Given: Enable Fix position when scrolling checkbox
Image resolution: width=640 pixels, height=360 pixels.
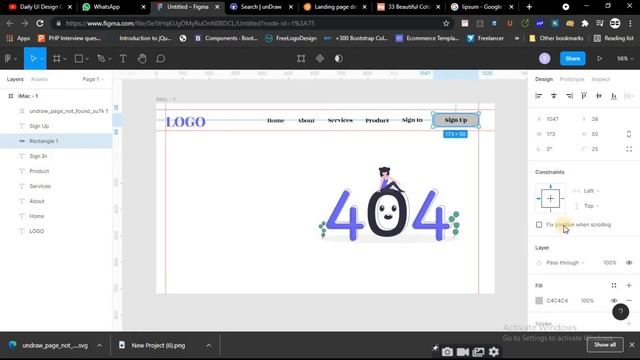Looking at the screenshot, I should 539,225.
